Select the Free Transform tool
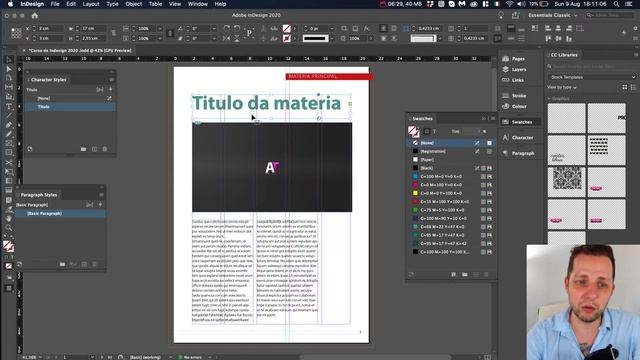Viewport: 640px width, 360px height. point(9,172)
